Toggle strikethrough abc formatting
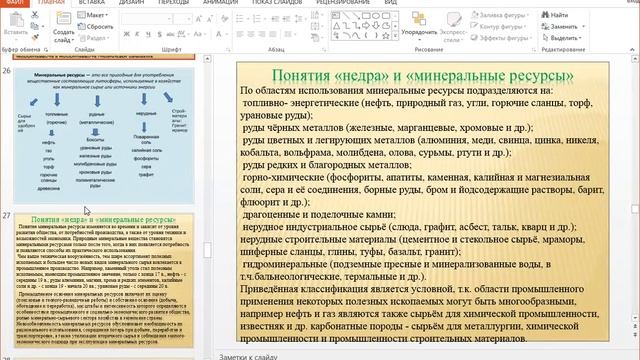Image resolution: width=640 pixels, height=360 pixels. 170,34
